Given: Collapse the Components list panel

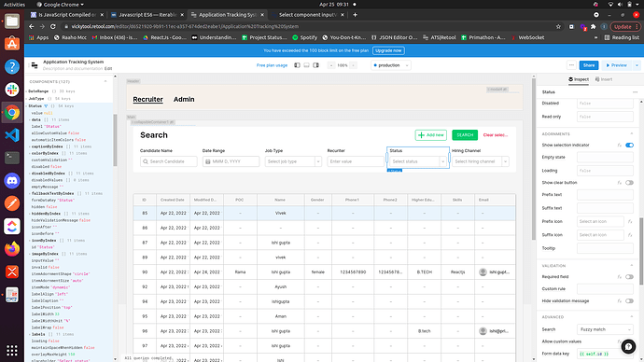Looking at the screenshot, I should 105,82.
